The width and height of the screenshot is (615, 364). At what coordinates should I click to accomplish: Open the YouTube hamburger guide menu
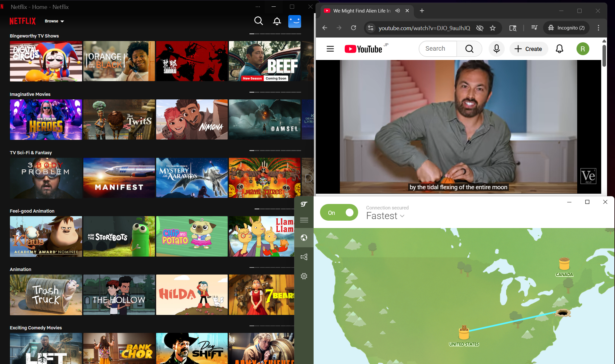(x=330, y=49)
